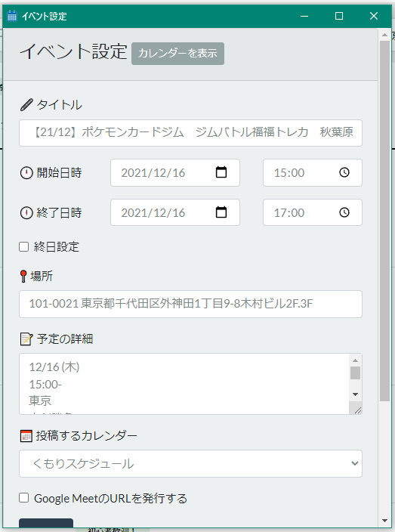
Task: Open the くもりスケジュール calendar dropdown
Action: (x=190, y=463)
